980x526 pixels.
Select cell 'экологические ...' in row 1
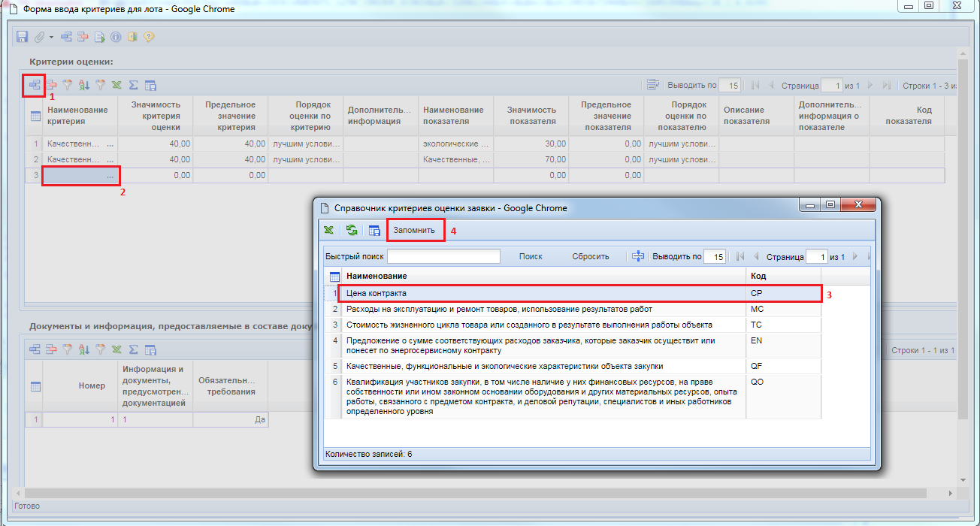pos(455,143)
